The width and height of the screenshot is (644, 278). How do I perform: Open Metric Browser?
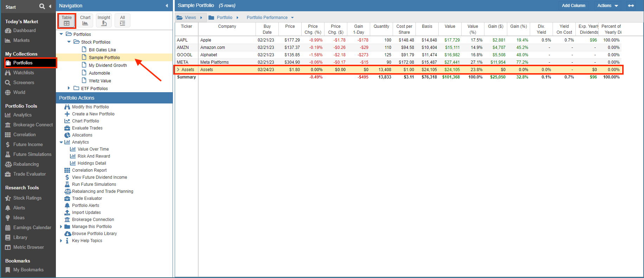click(24, 247)
